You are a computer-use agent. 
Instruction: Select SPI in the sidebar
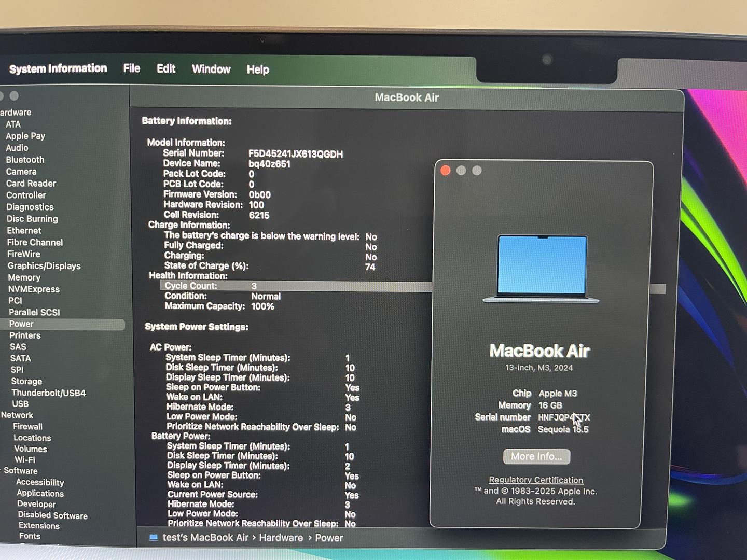(x=17, y=370)
